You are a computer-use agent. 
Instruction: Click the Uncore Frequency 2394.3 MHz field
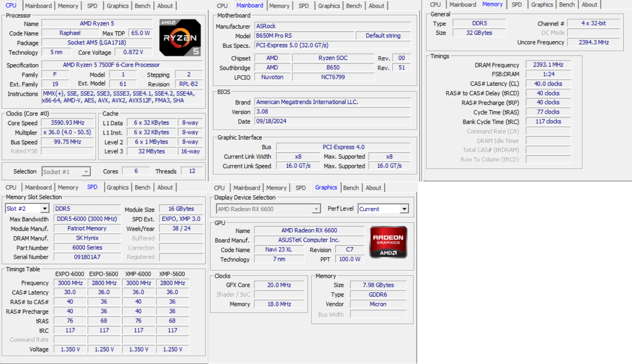(593, 42)
